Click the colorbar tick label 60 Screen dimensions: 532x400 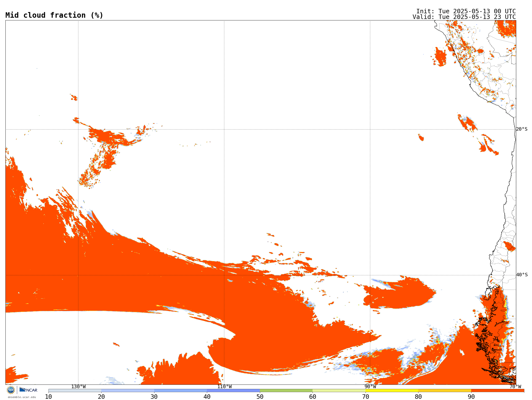click(313, 397)
